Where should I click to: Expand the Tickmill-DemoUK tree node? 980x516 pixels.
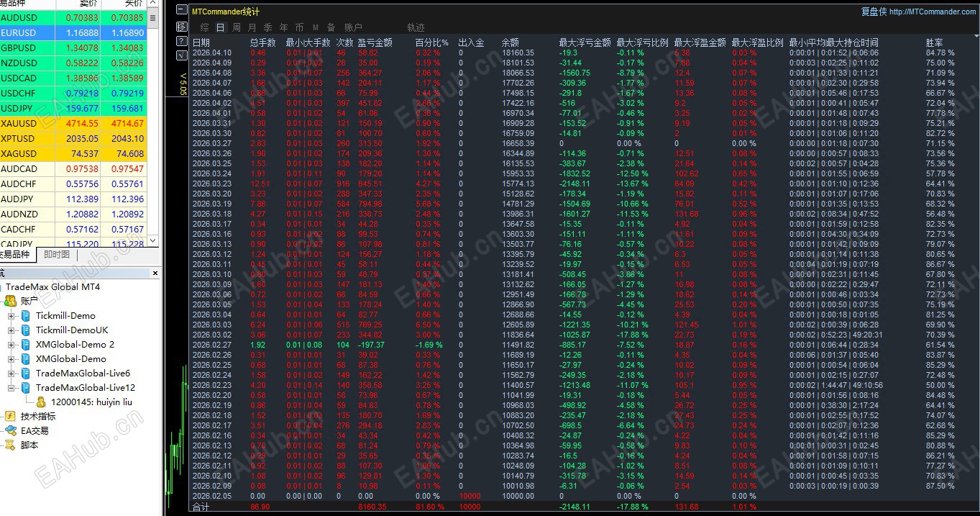(x=12, y=330)
